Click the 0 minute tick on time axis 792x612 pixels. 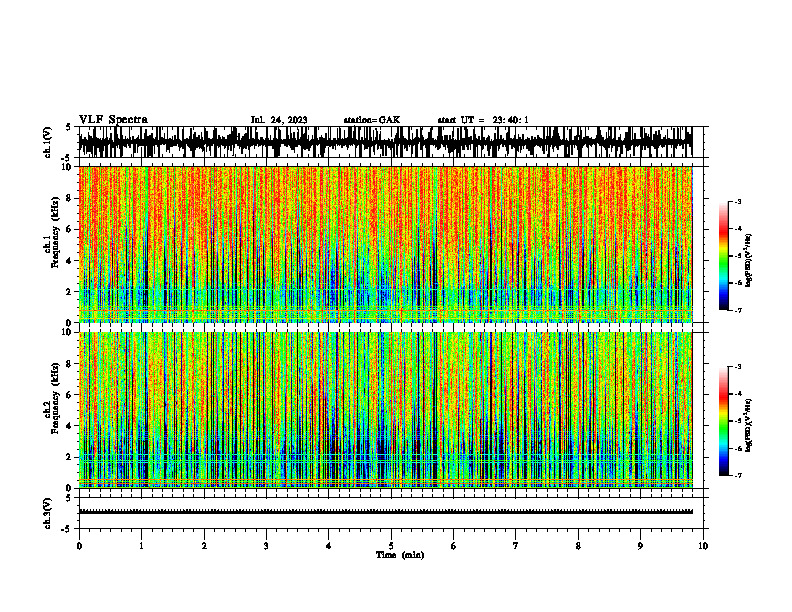coord(79,546)
